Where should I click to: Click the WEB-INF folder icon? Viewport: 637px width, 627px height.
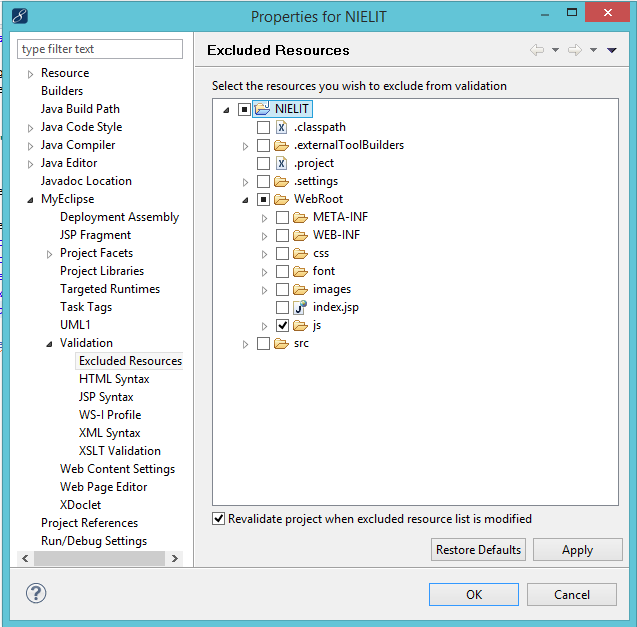(x=300, y=235)
